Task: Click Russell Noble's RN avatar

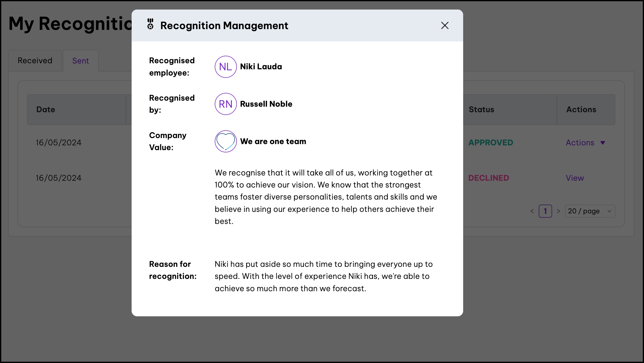Action: point(226,104)
